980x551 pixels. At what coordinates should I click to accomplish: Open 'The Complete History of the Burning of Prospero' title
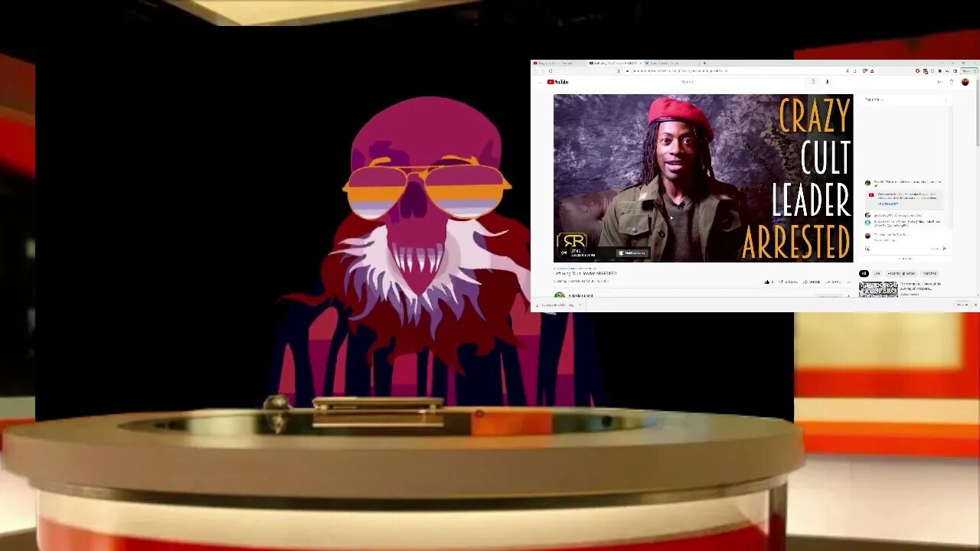click(921, 286)
